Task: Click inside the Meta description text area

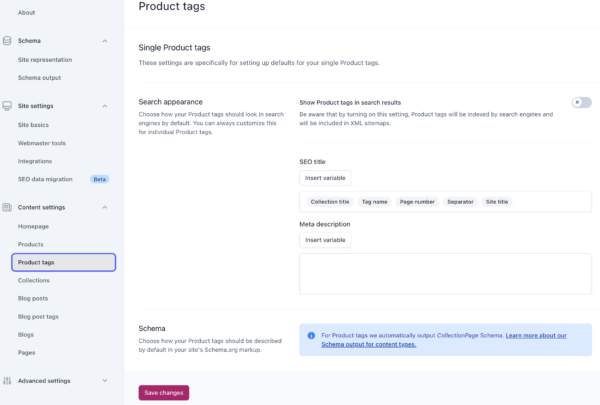Action: [445, 273]
